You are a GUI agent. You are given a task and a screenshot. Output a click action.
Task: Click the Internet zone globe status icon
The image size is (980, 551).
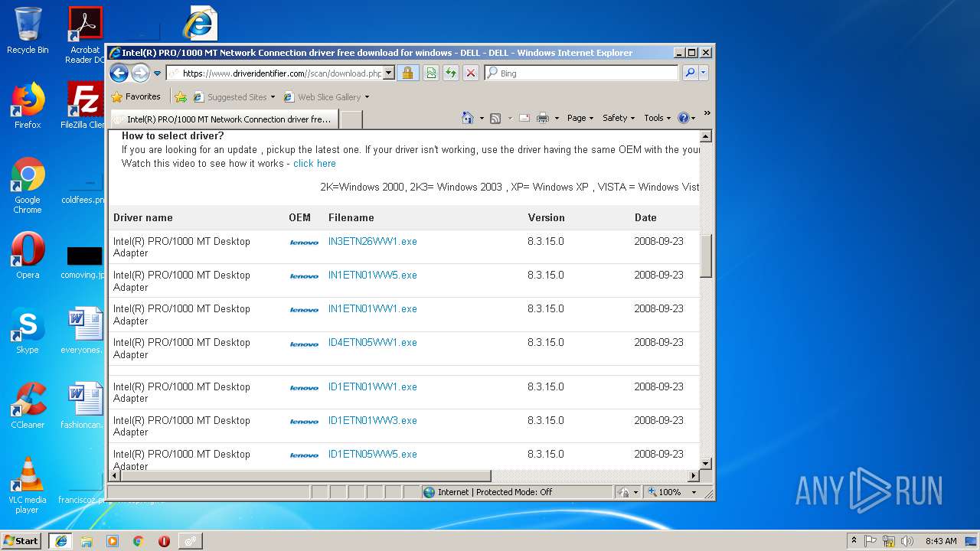click(x=429, y=492)
